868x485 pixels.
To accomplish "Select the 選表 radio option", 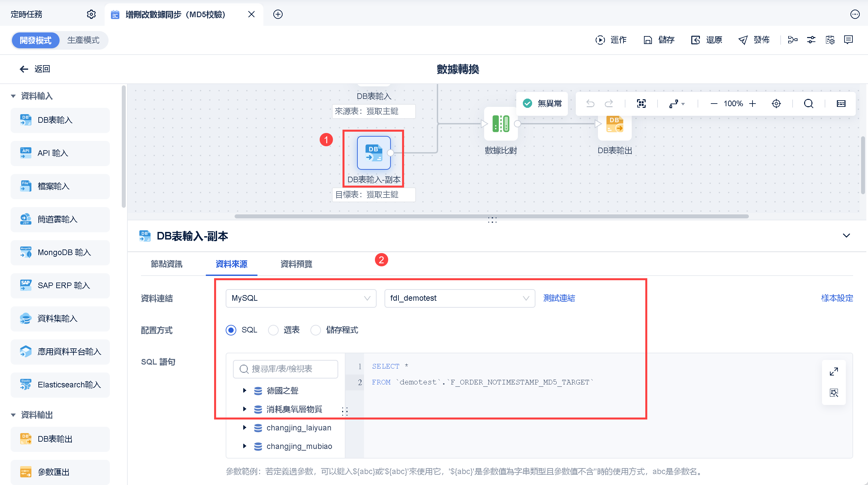I will click(273, 330).
